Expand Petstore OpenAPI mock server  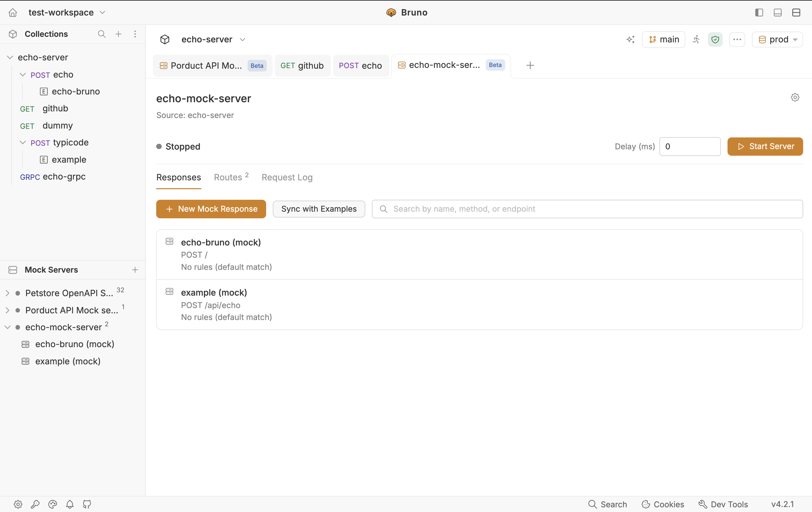click(x=7, y=293)
